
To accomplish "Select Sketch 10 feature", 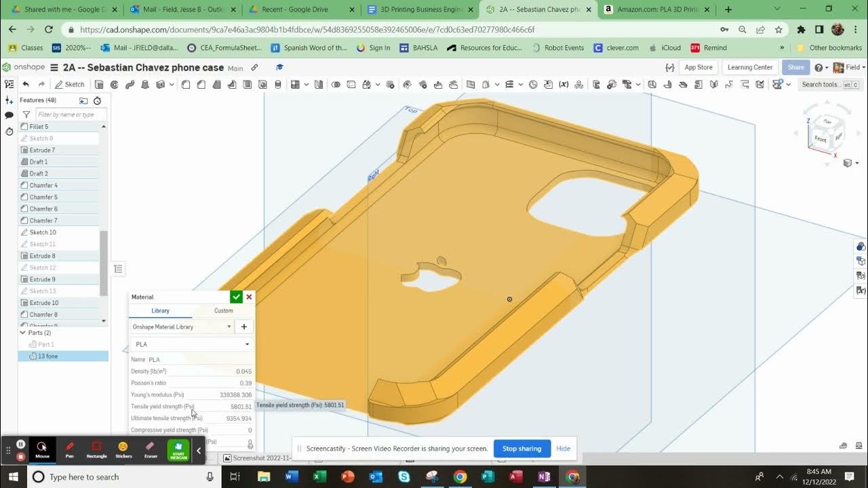I will click(58, 232).
